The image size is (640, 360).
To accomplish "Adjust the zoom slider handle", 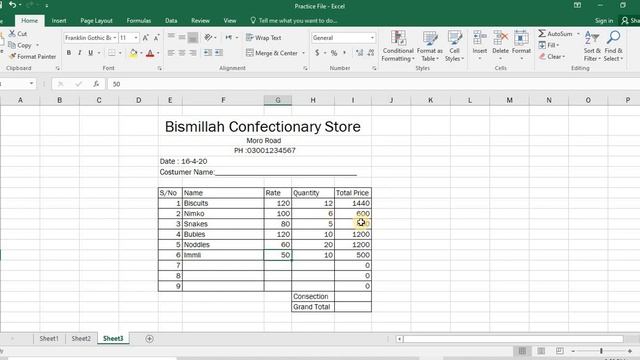I will point(601,351).
